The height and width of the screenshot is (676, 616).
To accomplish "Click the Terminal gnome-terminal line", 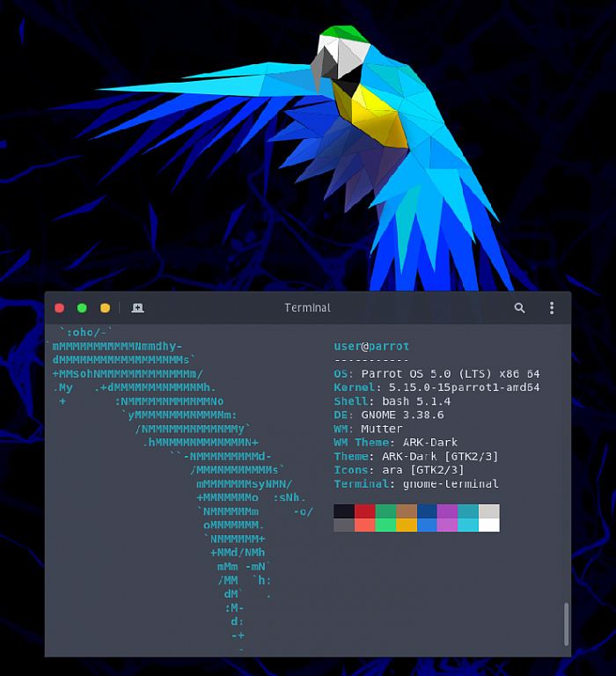I will (x=416, y=484).
